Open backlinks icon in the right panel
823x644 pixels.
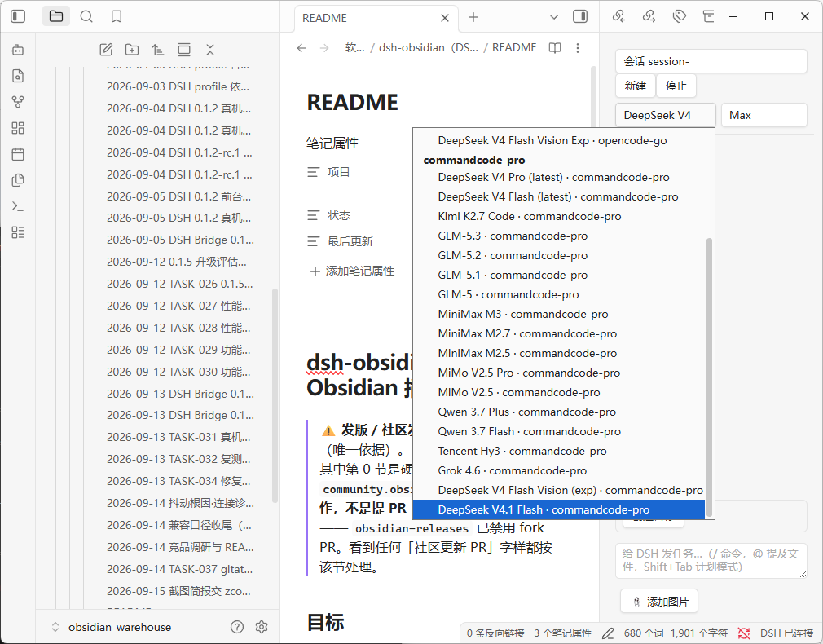(x=618, y=17)
